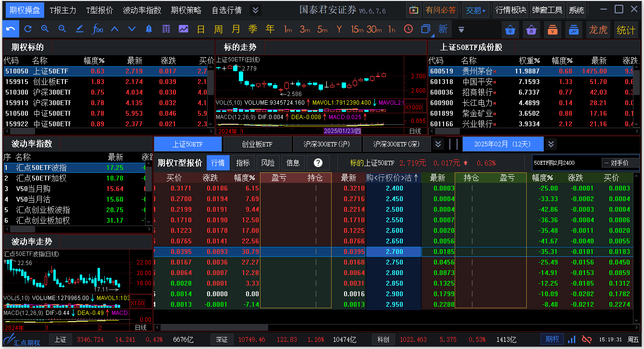The width and height of the screenshot is (644, 349).
Task: Click the zoom in magnifier icon
Action: click(x=45, y=29)
